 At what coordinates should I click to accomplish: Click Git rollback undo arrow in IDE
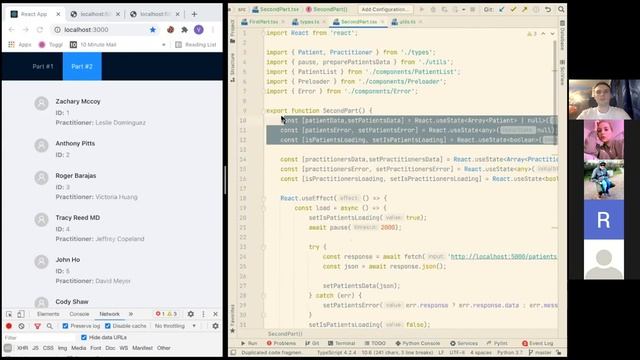[x=548, y=9]
